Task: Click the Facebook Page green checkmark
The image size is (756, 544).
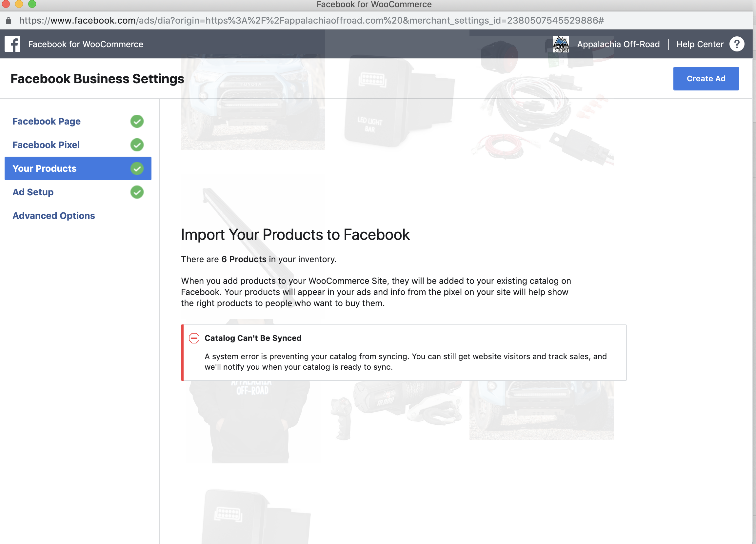Action: (137, 121)
